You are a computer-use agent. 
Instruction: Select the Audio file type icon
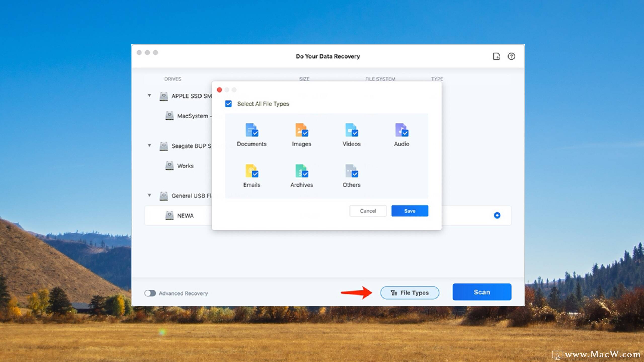coord(401,130)
